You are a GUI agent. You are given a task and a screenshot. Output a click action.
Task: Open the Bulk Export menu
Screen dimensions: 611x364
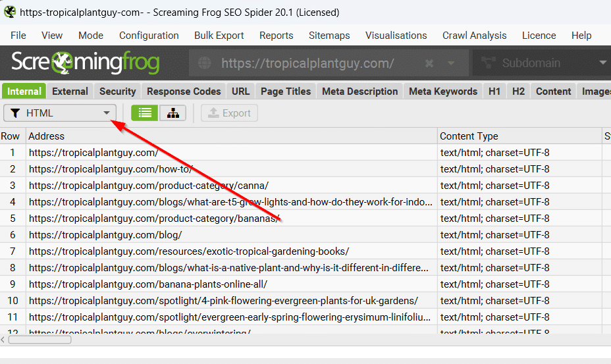tap(219, 36)
